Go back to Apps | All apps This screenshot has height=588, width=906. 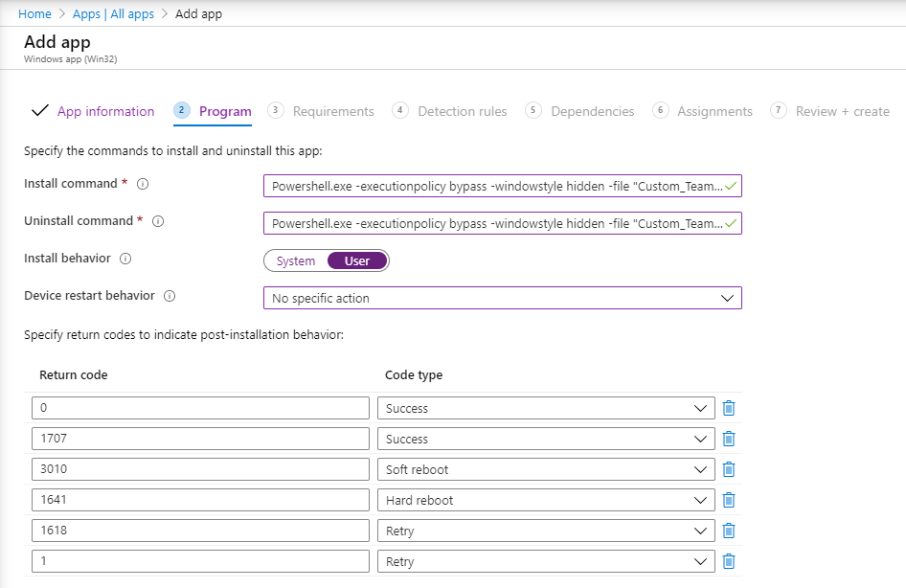coord(114,14)
